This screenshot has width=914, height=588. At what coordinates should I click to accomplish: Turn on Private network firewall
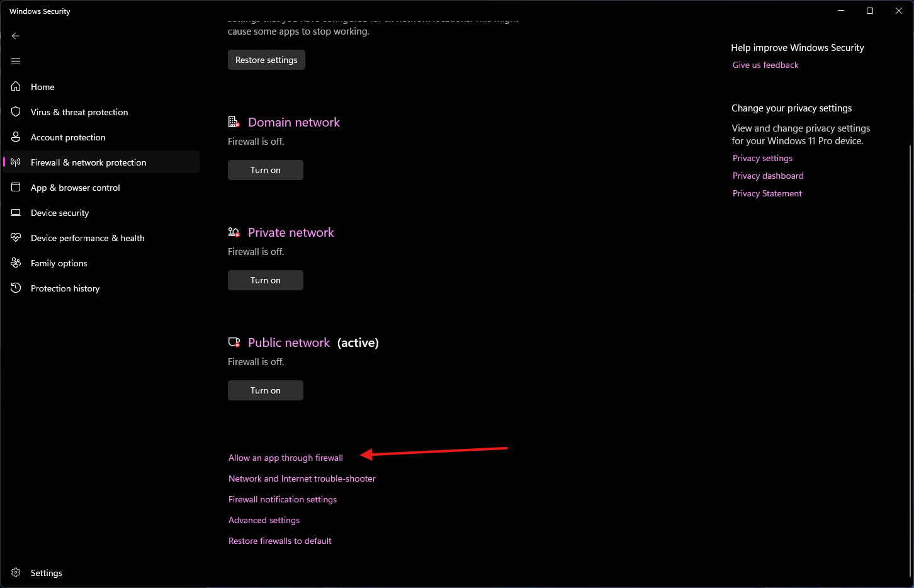tap(266, 280)
